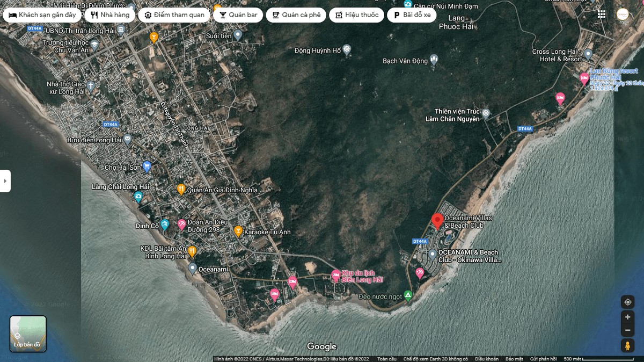Select the Khách sạn gần đây chip
This screenshot has height=362, width=644.
point(42,15)
